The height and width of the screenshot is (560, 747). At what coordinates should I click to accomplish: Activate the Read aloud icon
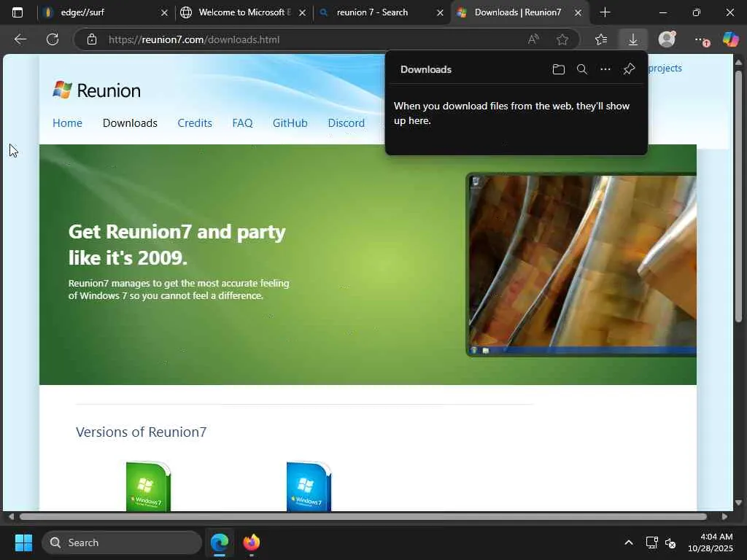[533, 39]
